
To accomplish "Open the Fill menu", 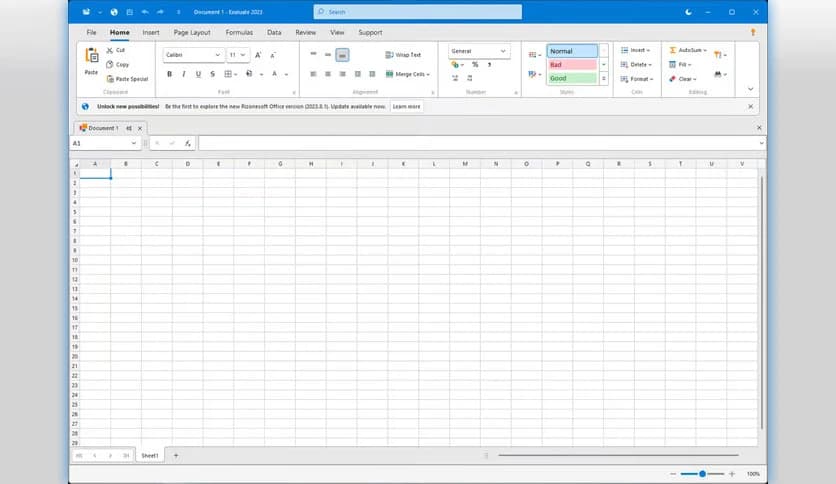I will pos(680,64).
